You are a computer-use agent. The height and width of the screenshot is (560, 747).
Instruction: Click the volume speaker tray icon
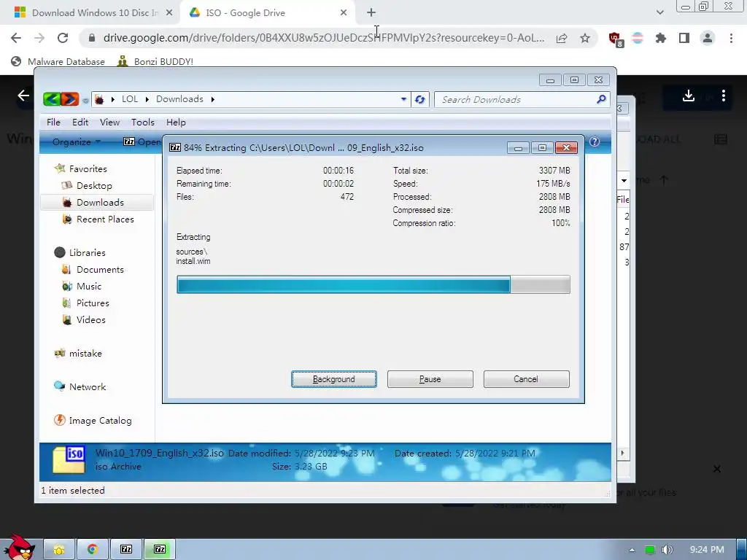click(667, 550)
